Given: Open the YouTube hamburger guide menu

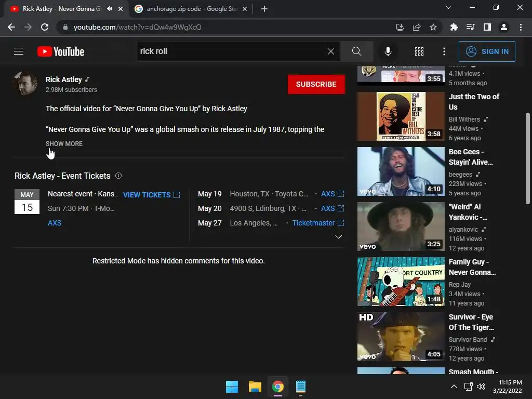Looking at the screenshot, I should (x=19, y=51).
